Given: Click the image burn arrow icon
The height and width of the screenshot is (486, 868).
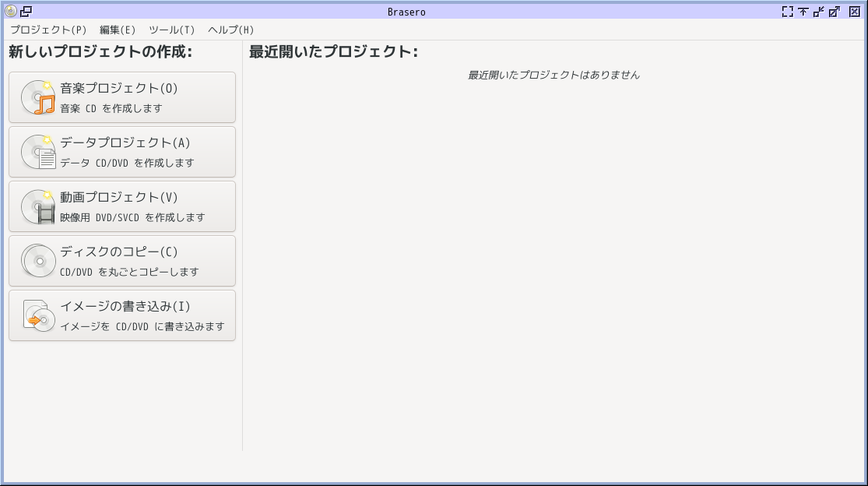Looking at the screenshot, I should (x=38, y=315).
